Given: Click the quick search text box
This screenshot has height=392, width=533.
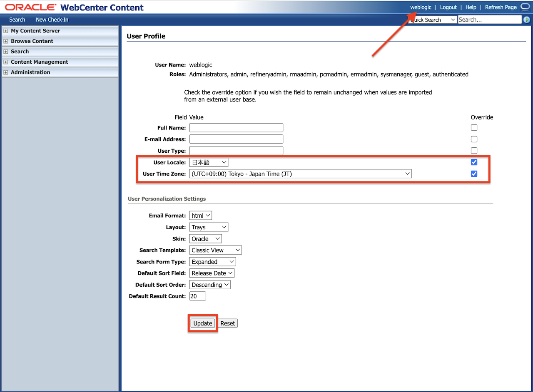Looking at the screenshot, I should [490, 20].
